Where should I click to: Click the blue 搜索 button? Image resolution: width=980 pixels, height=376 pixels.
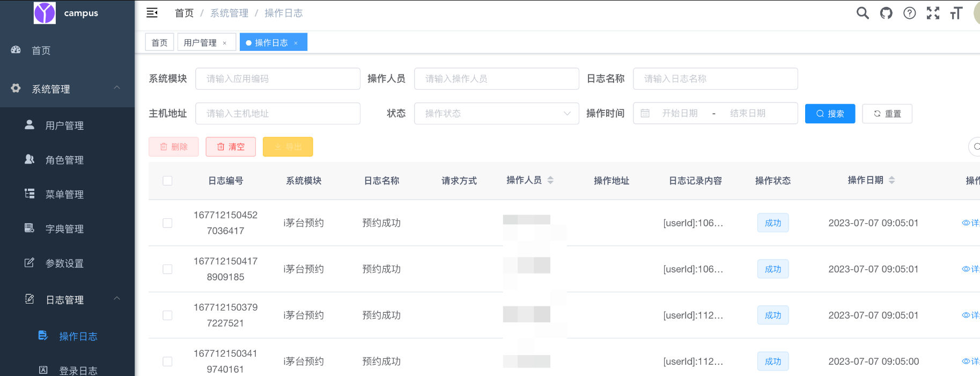click(830, 114)
